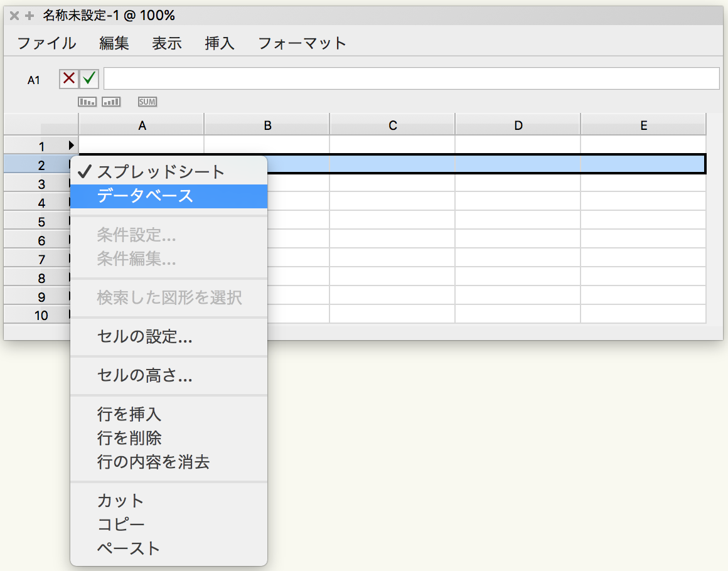Click 行の内容を消去 menu entry
The height and width of the screenshot is (571, 728).
(x=153, y=462)
